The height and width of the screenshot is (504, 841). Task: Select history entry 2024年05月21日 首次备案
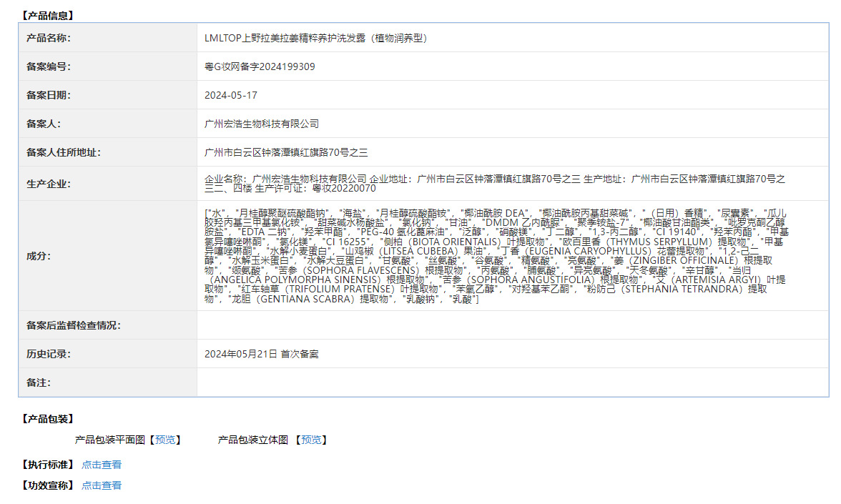pos(261,354)
